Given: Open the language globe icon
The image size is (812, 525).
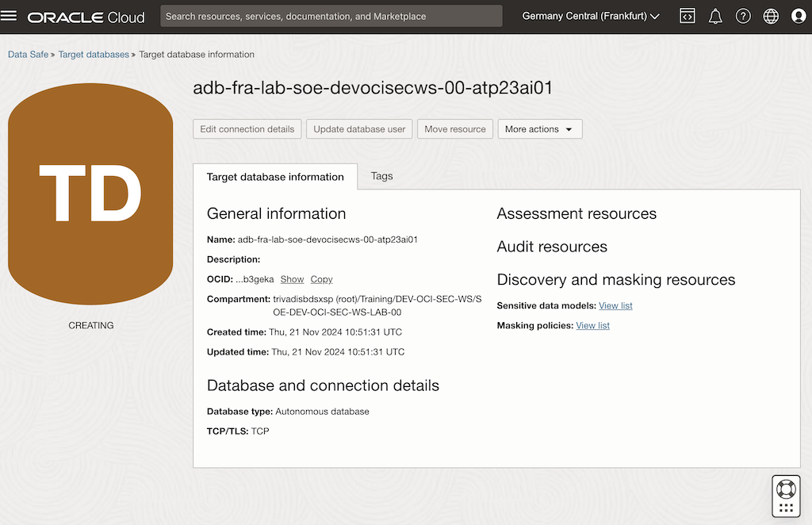Looking at the screenshot, I should point(771,16).
